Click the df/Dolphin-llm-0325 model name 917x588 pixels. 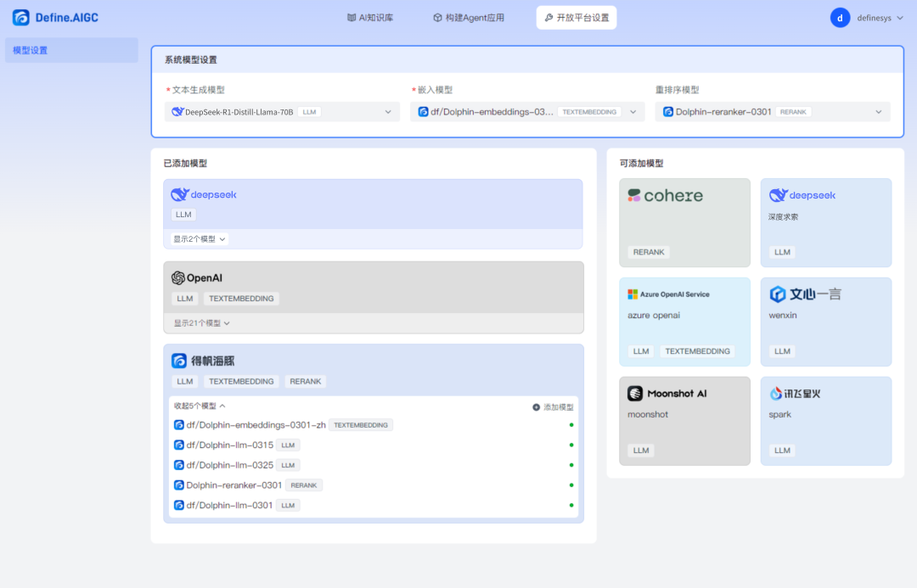click(x=230, y=465)
